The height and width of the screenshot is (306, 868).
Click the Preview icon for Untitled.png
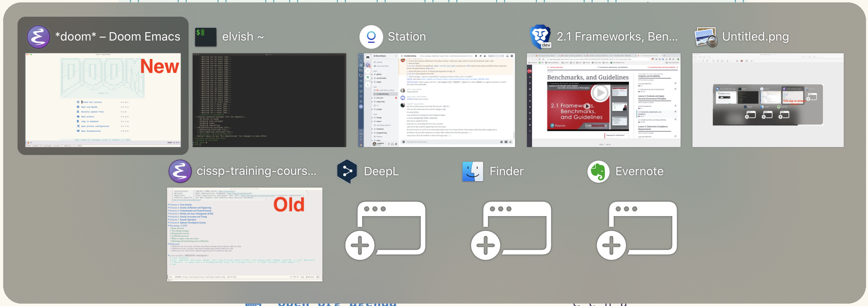[706, 37]
